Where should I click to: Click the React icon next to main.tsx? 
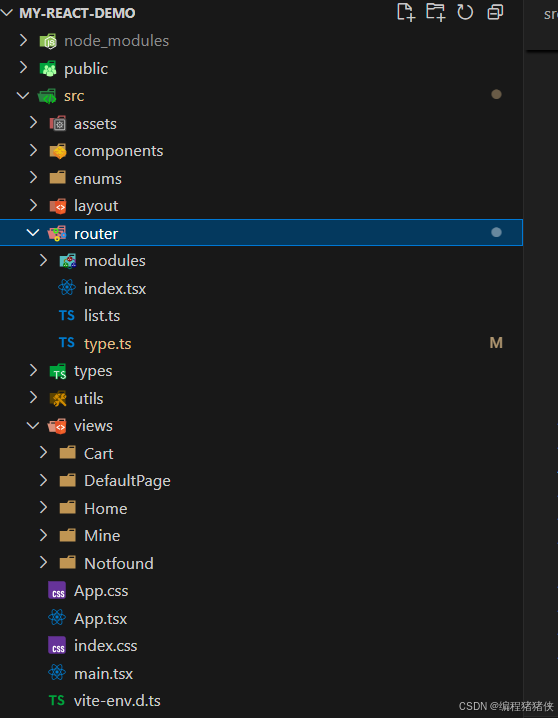(57, 673)
